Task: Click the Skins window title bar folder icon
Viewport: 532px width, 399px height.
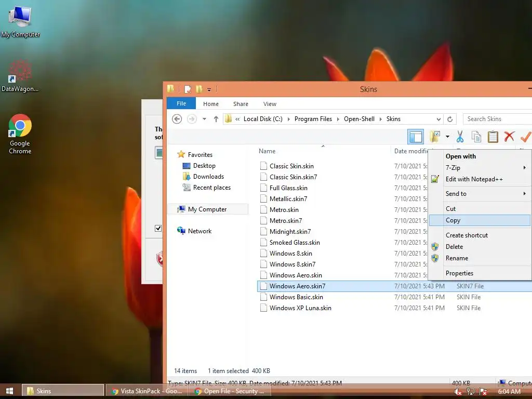Action: tap(170, 89)
